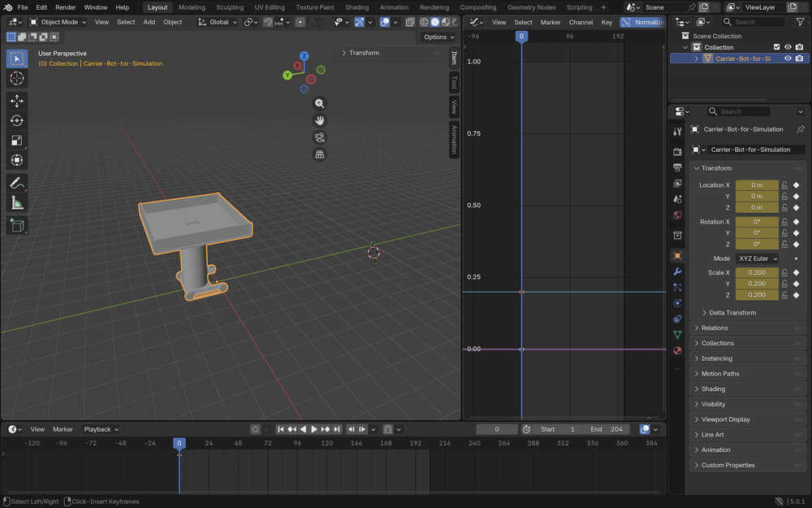Open the XYZ Euler rotation mode dropdown
The height and width of the screenshot is (508, 812).
757,258
